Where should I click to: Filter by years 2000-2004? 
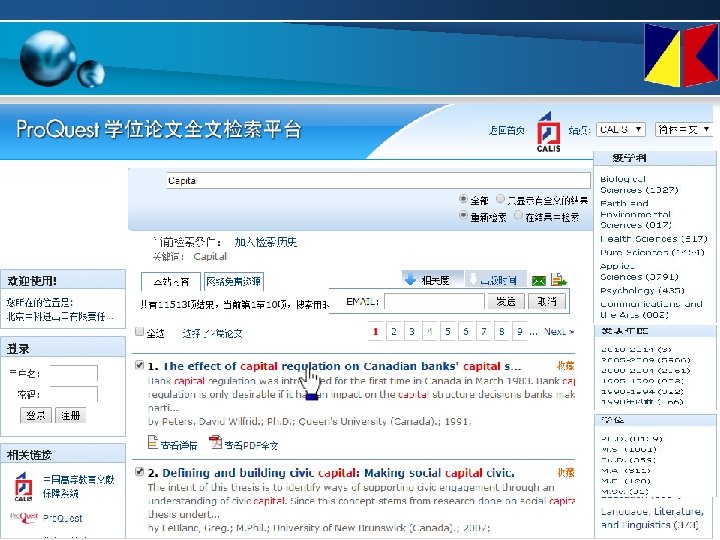646,370
